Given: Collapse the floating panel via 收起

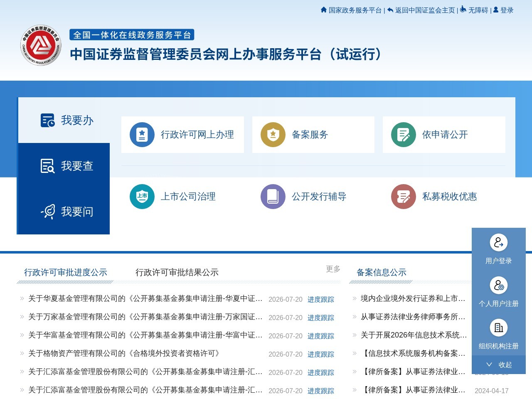Looking at the screenshot, I should point(499,365).
